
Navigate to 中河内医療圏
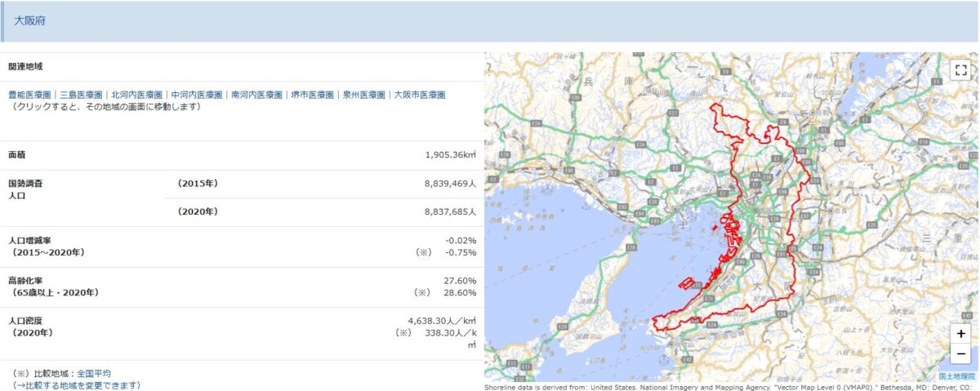[x=197, y=95]
